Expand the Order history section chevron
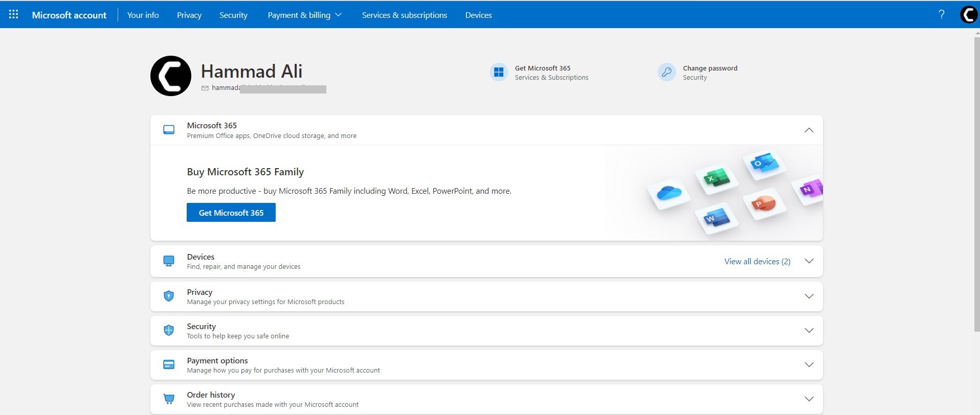This screenshot has width=980, height=415. pyautogui.click(x=809, y=399)
